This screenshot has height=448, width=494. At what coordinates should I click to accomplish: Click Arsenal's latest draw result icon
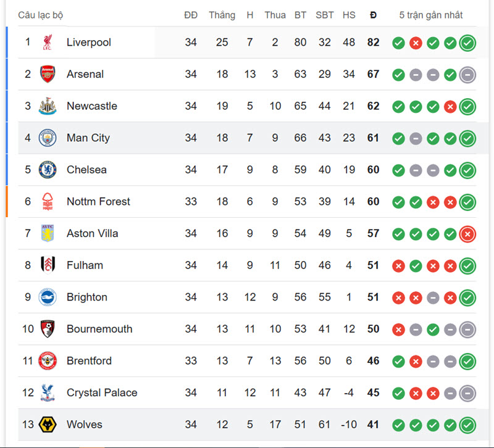[467, 75]
